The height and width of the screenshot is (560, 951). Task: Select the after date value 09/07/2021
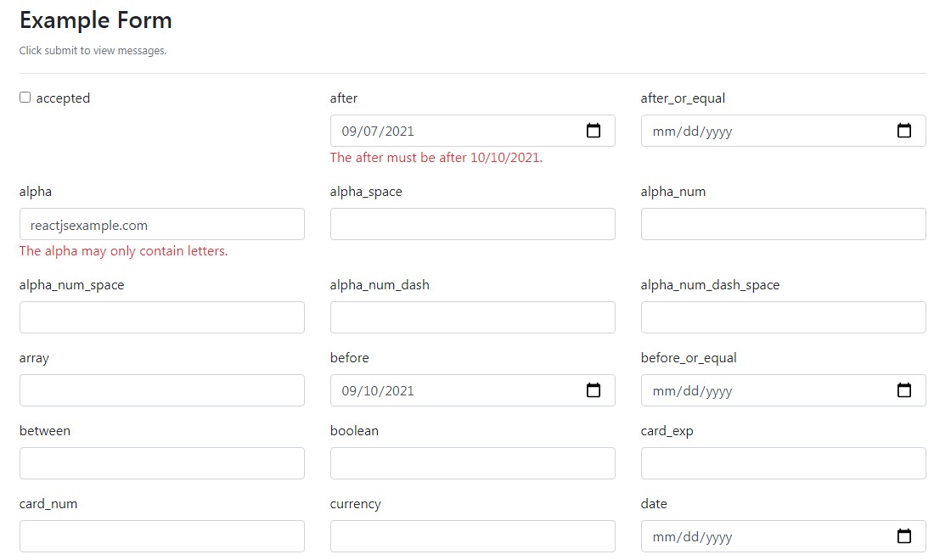[442, 131]
